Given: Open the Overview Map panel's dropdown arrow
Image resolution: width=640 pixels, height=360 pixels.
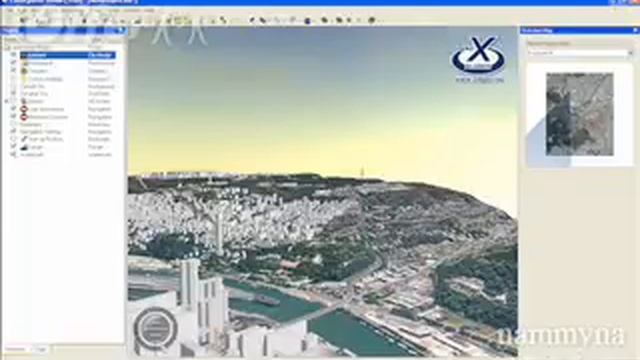Looking at the screenshot, I should 630,53.
